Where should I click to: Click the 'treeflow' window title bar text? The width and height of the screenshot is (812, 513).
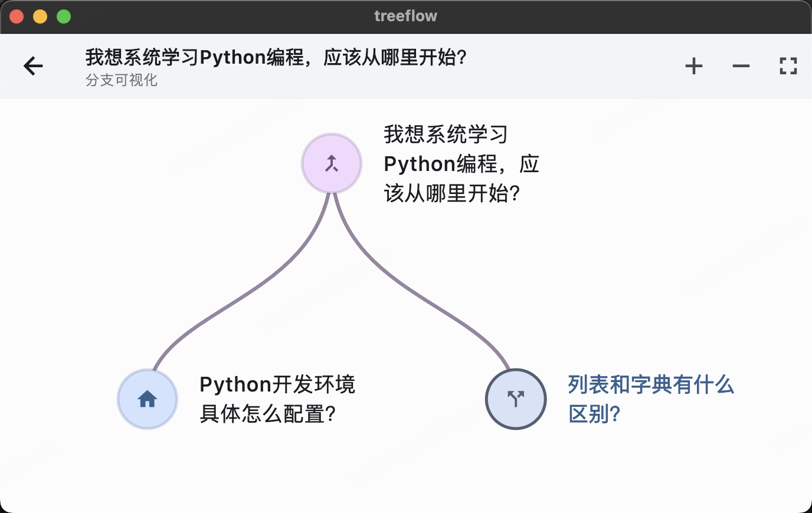pyautogui.click(x=405, y=16)
